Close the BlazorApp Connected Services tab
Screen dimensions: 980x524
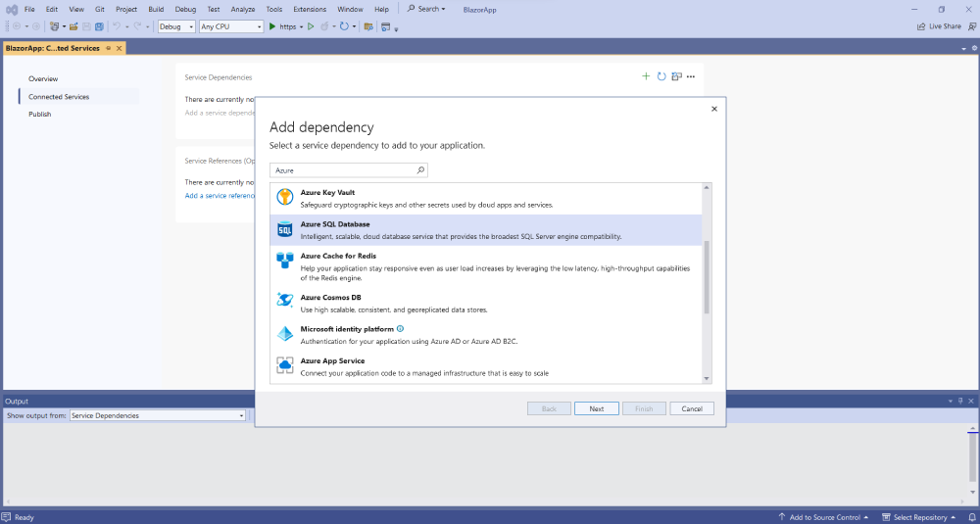(119, 48)
